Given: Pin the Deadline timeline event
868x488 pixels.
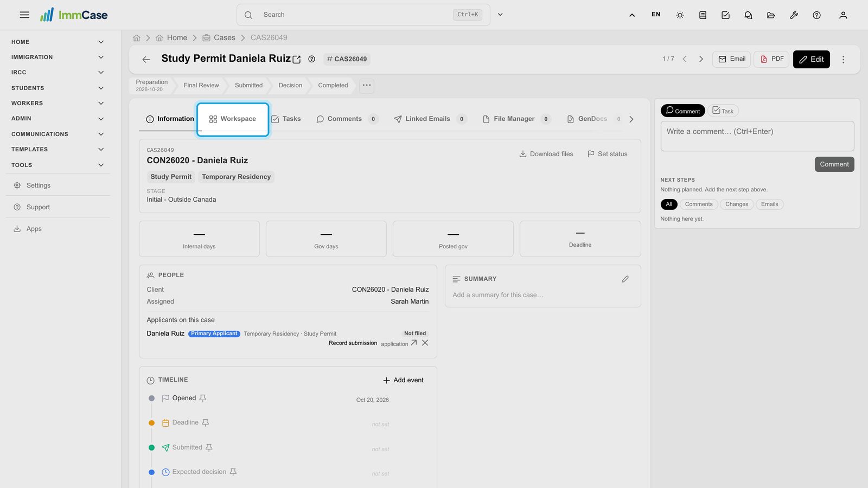Looking at the screenshot, I should point(205,422).
